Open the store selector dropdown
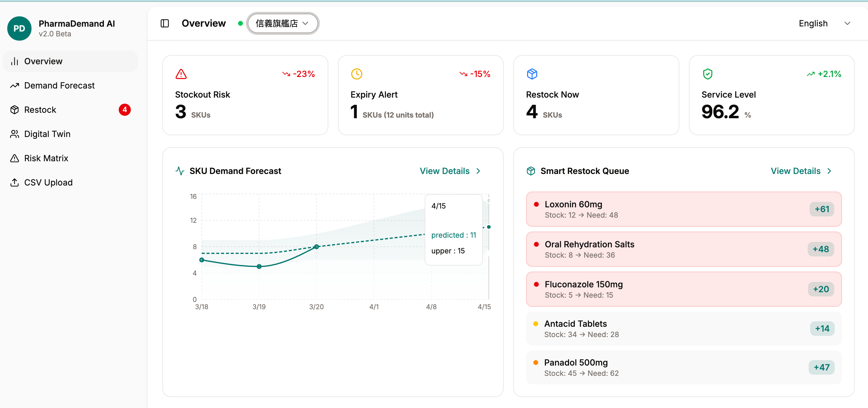The image size is (868, 408). [282, 23]
